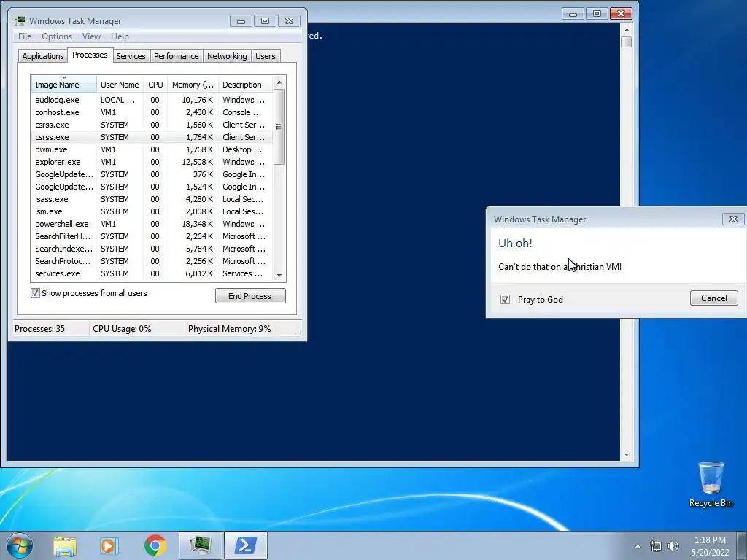Select the dwm.exe process row
The height and width of the screenshot is (560, 747).
[x=152, y=149]
